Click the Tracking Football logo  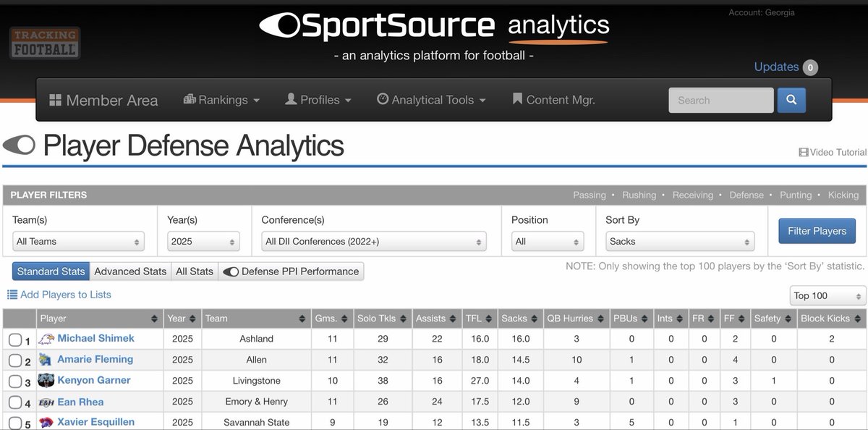point(45,43)
